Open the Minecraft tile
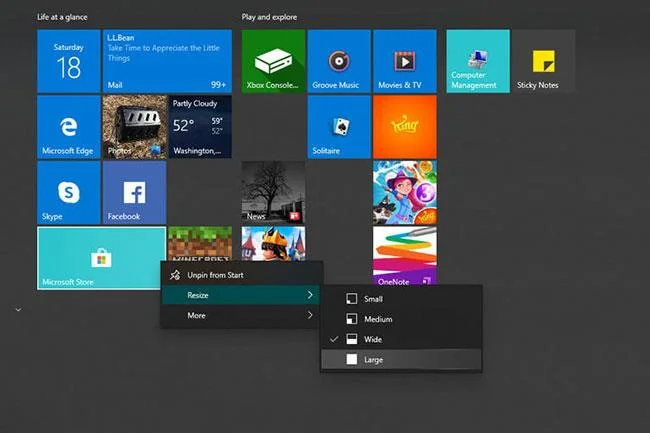This screenshot has width=650, height=433. click(200, 244)
